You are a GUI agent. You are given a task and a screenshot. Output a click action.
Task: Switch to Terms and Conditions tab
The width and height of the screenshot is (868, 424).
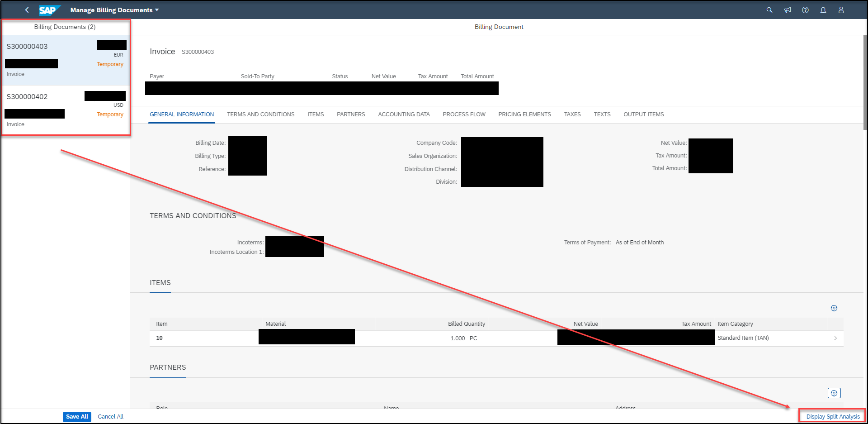tap(261, 114)
